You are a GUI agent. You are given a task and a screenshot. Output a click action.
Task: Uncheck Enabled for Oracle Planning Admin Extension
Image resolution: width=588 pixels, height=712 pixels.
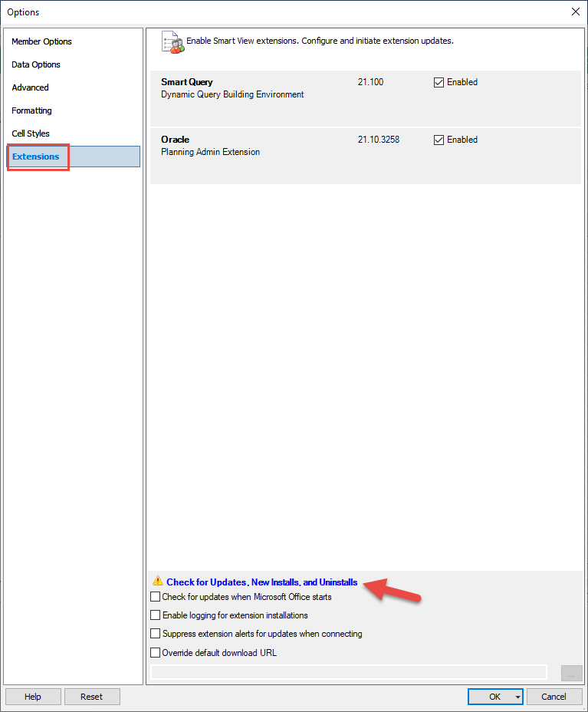tap(439, 140)
